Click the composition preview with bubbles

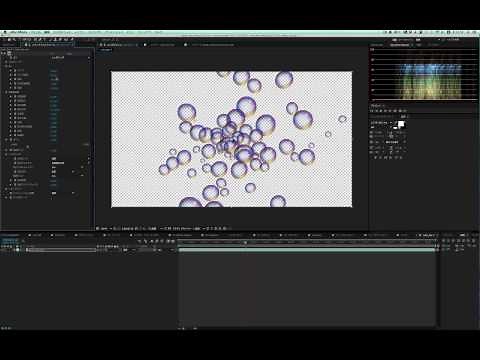pos(231,139)
